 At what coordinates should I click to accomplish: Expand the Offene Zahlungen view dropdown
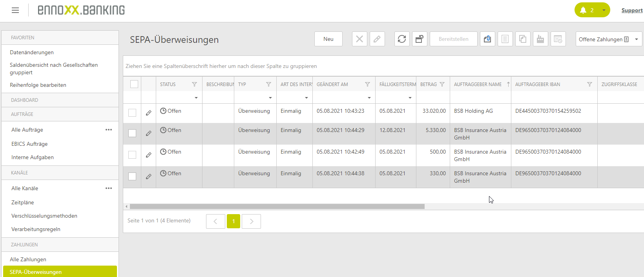[637, 39]
